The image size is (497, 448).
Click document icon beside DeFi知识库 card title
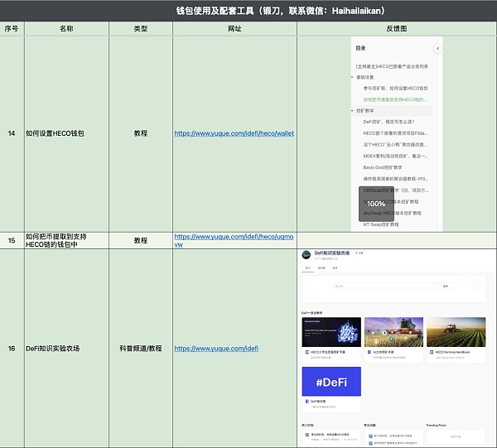pyautogui.click(x=306, y=402)
